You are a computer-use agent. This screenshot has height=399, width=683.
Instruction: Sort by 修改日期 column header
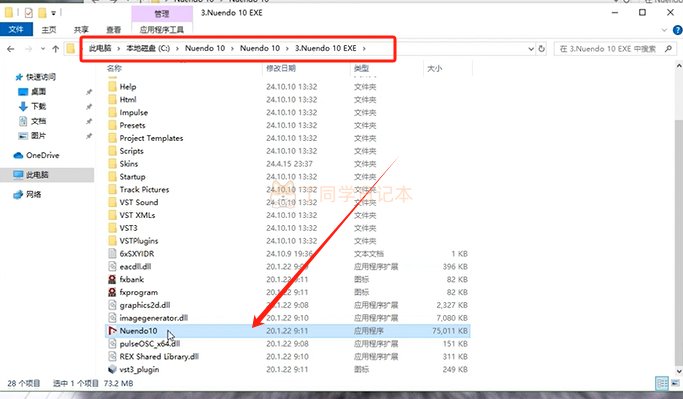click(x=281, y=68)
